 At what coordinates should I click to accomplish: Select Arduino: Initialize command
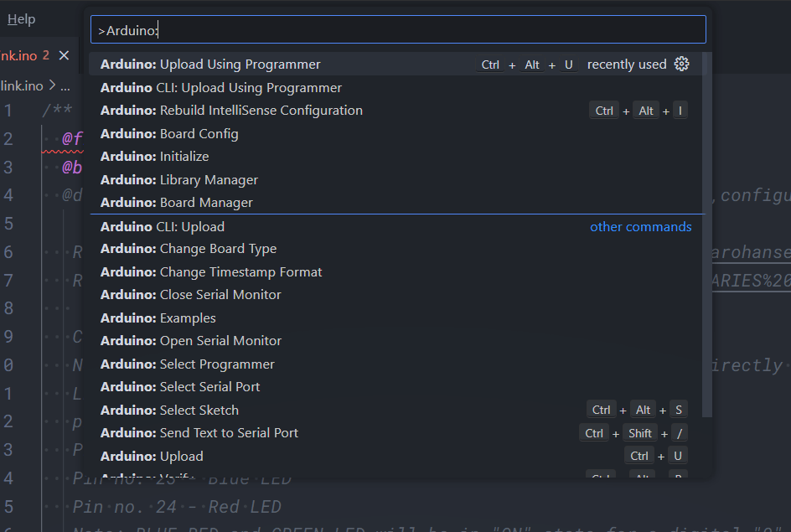tap(395, 157)
